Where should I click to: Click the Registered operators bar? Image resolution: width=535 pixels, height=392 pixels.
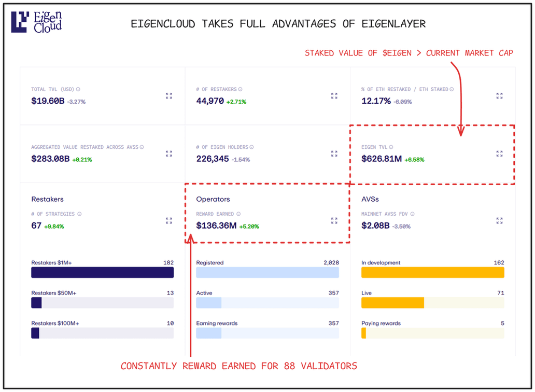point(267,273)
